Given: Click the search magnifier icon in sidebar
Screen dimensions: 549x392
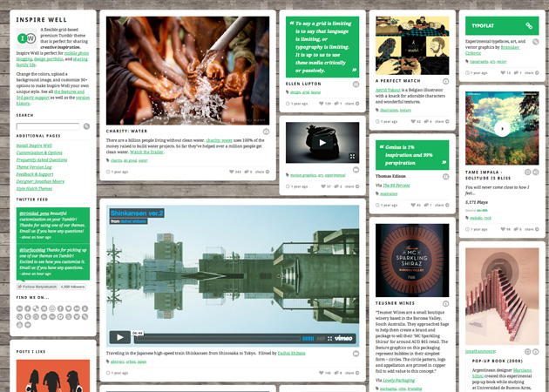Looking at the screenshot, I should click(86, 126).
